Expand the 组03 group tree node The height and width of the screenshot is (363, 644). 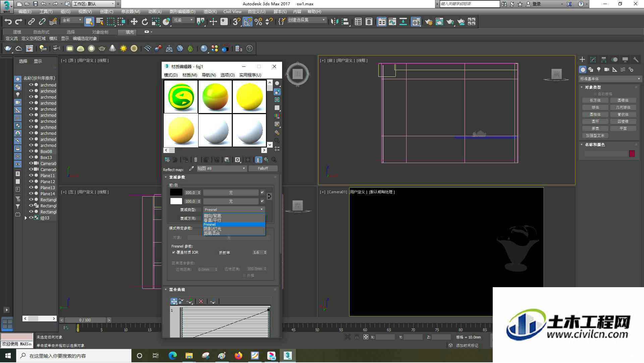pos(26,218)
